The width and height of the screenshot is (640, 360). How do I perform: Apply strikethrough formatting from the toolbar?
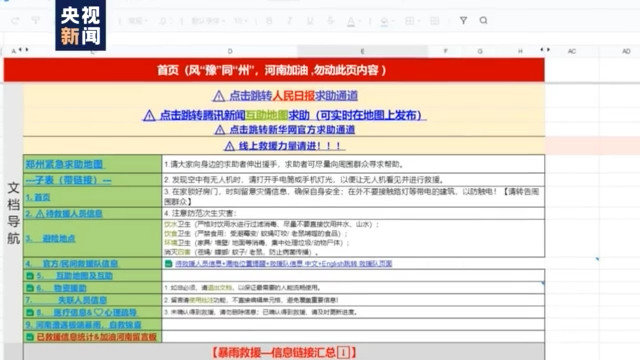coord(331,20)
